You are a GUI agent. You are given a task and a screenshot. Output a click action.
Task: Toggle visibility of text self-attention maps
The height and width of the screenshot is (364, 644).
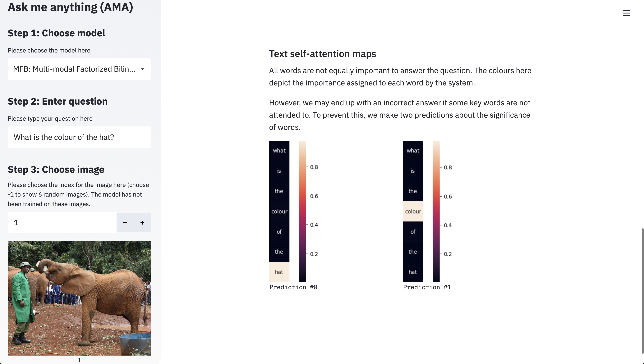(x=322, y=53)
